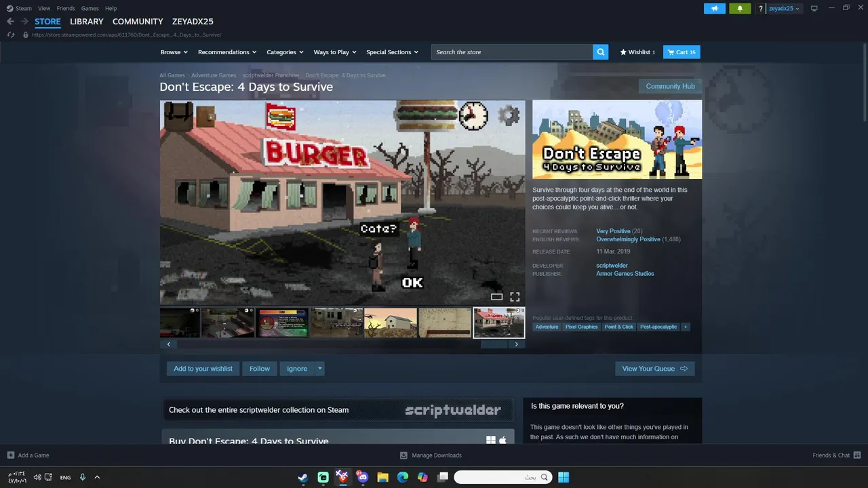This screenshot has width=868, height=488.
Task: Click Add to your wishlist
Action: click(203, 369)
